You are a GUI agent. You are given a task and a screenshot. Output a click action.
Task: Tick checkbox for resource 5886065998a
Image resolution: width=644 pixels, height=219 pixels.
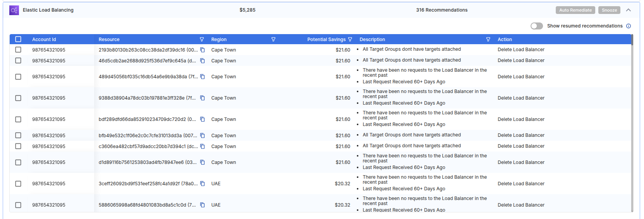coord(18,205)
